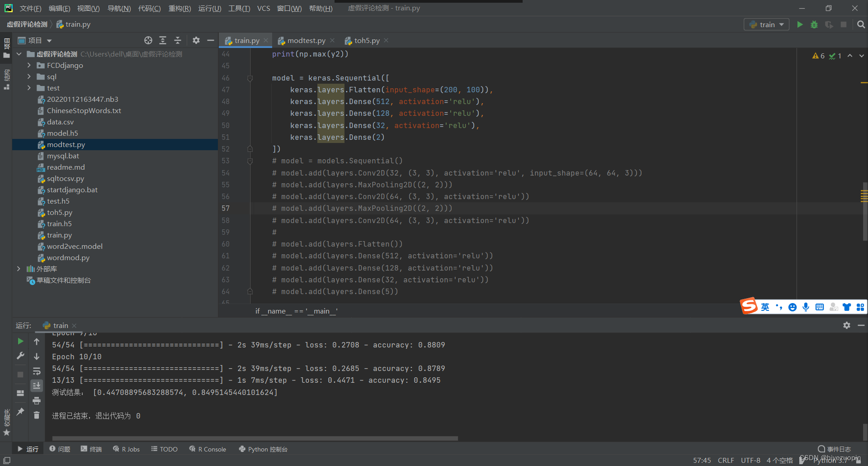Fold the keras.Sequential block at line 46
868x466 pixels.
(x=250, y=78)
